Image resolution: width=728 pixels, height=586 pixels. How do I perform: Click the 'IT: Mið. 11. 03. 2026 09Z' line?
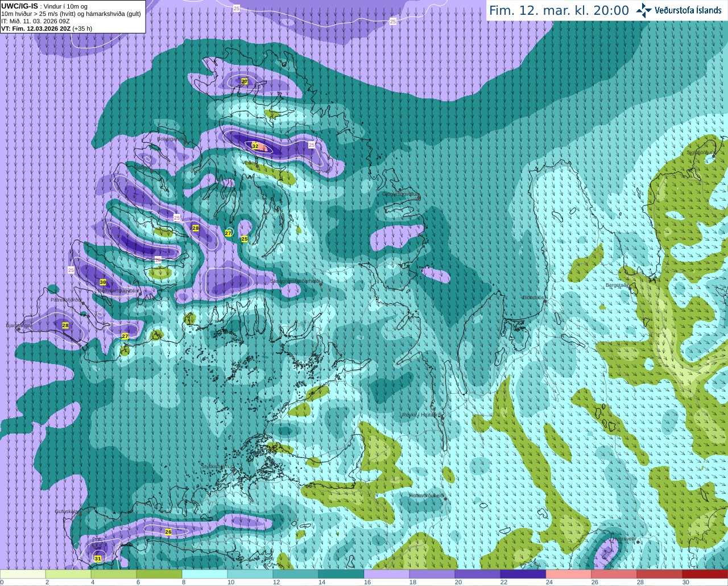(35, 21)
